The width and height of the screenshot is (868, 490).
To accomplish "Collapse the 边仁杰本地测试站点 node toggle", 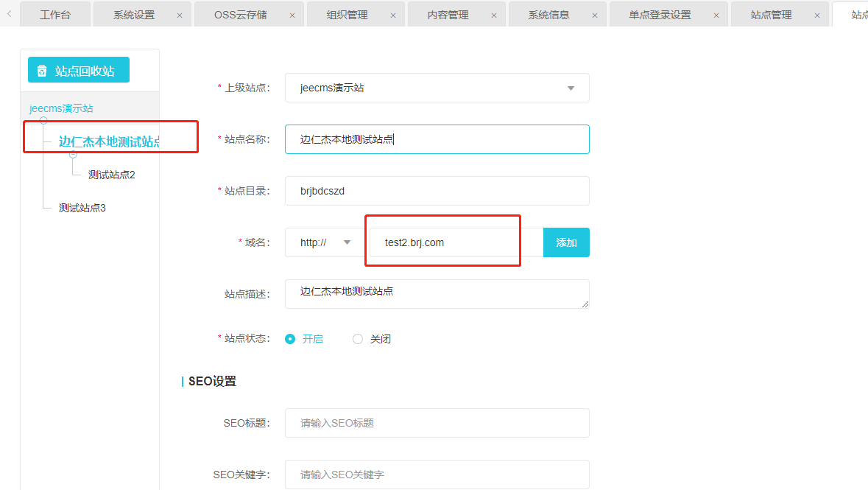I will [x=73, y=155].
